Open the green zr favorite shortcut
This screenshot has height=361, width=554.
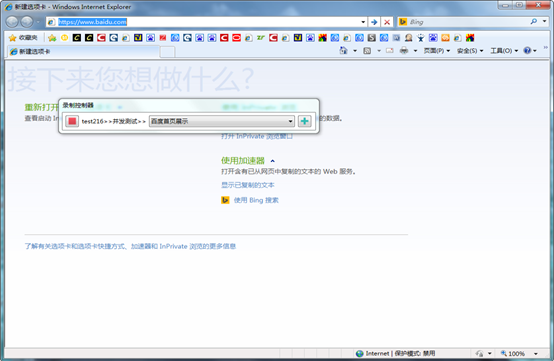click(261, 37)
